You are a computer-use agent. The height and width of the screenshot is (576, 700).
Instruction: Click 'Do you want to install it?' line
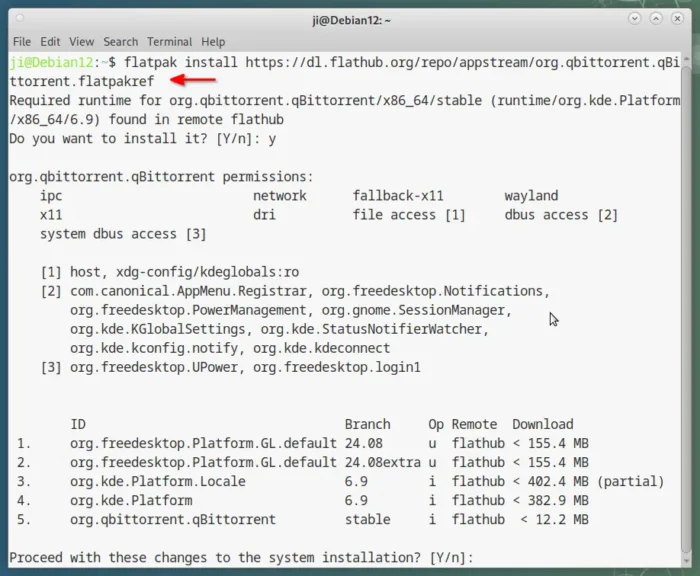click(143, 139)
